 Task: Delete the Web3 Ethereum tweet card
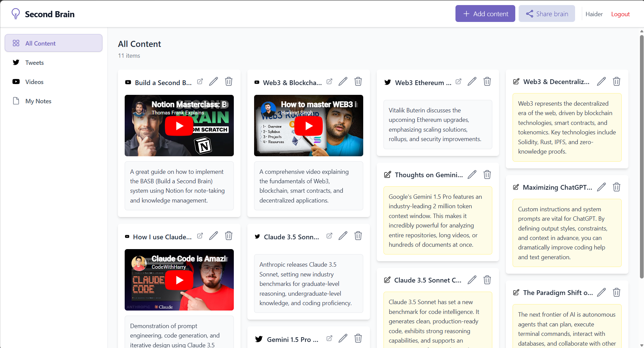(487, 81)
